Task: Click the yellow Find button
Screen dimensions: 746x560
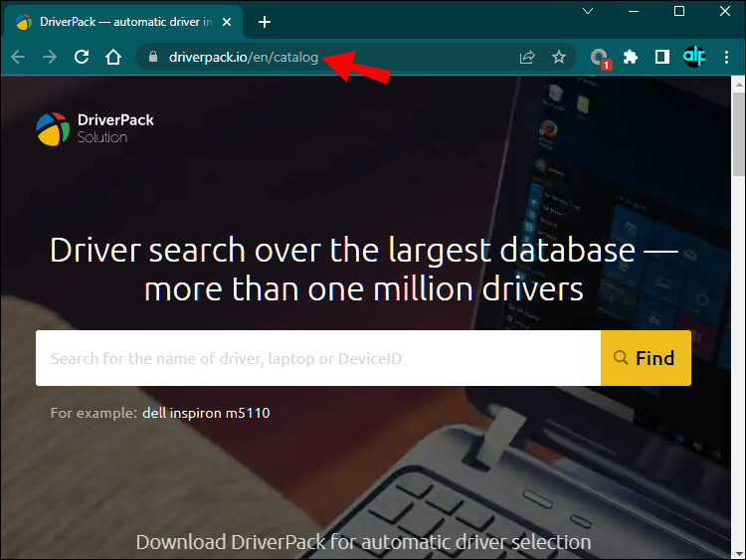Action: click(646, 358)
